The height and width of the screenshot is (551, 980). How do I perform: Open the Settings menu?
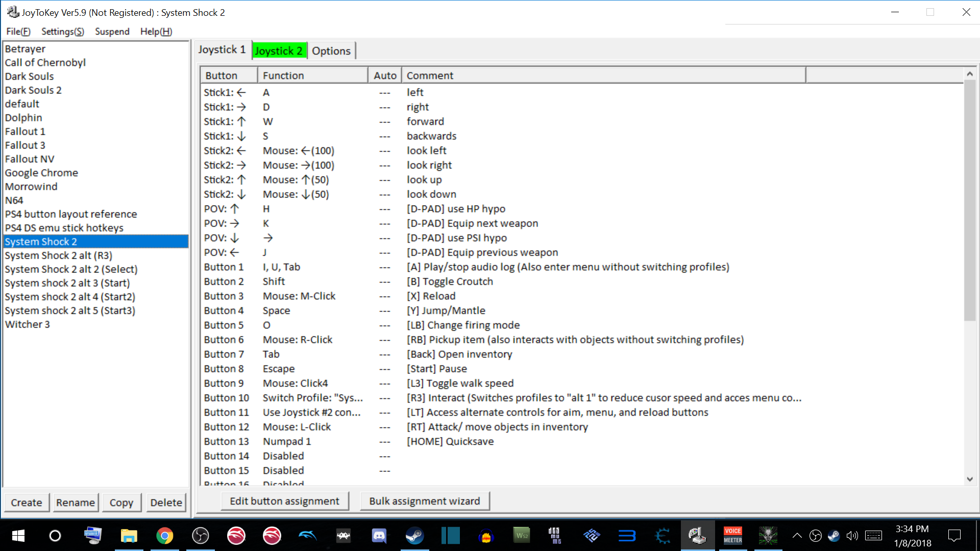[x=62, y=32]
